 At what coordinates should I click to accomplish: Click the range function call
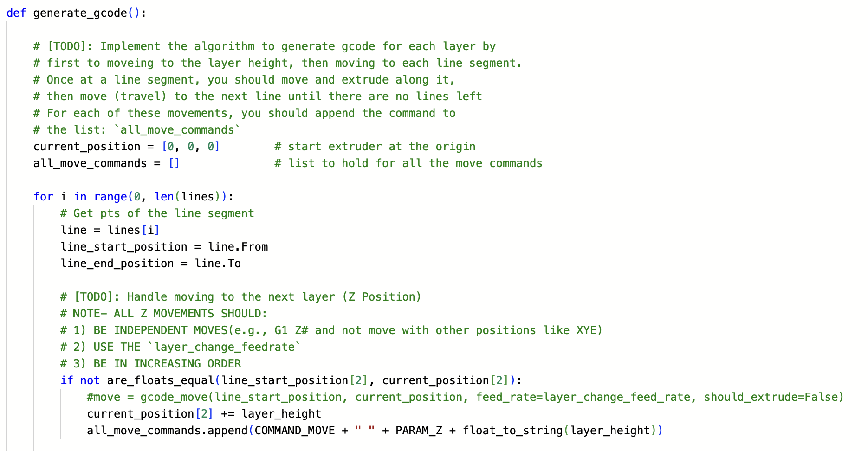click(x=110, y=197)
